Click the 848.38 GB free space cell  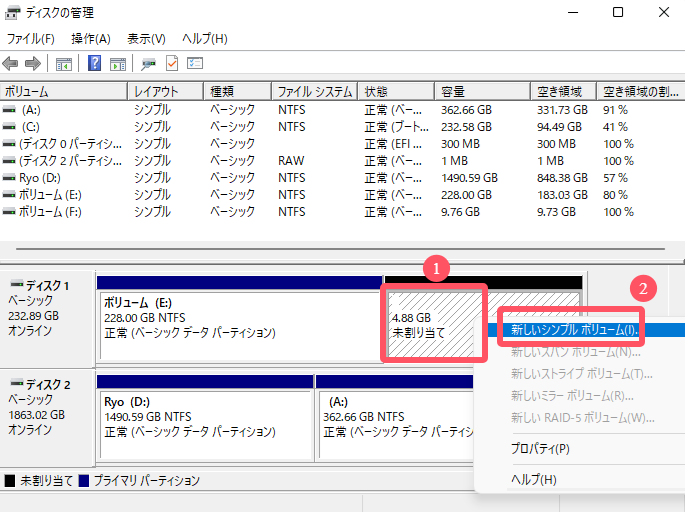click(562, 178)
